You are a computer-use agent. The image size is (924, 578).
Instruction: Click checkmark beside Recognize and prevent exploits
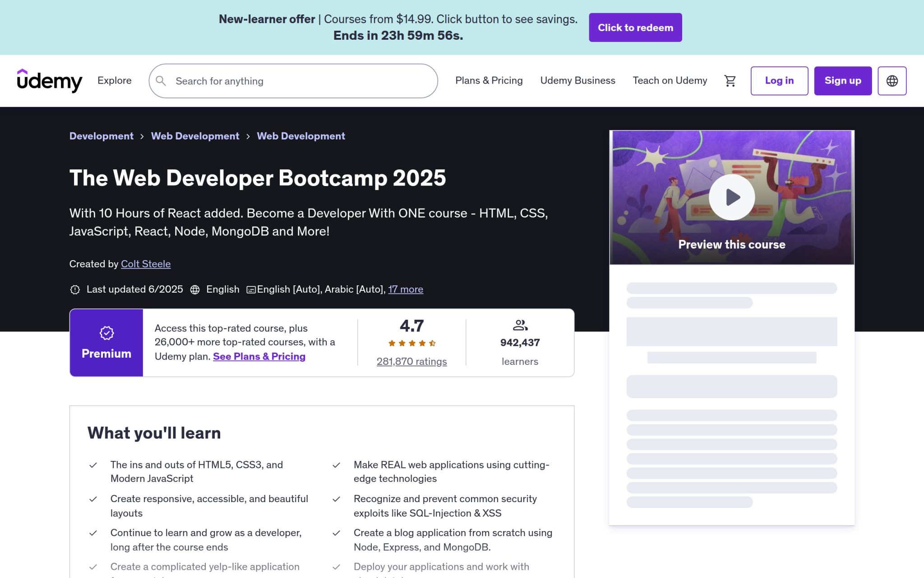click(336, 499)
